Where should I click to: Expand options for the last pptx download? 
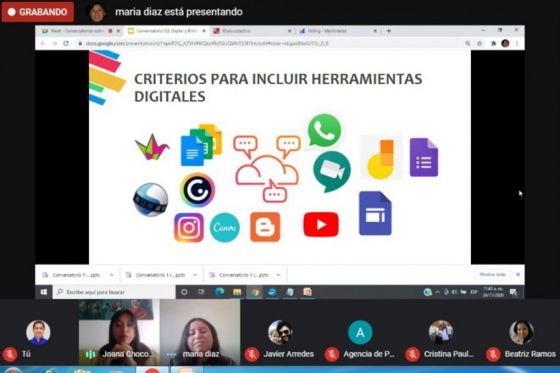point(278,275)
